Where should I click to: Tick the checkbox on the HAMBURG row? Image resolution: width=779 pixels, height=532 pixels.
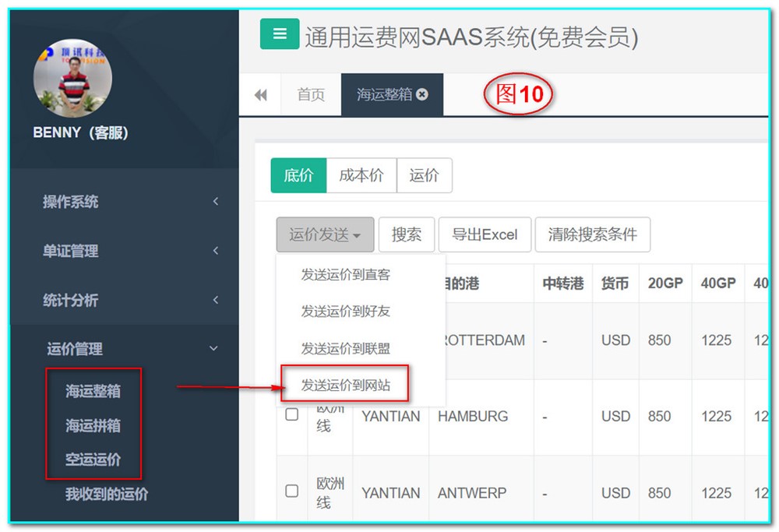pyautogui.click(x=292, y=415)
